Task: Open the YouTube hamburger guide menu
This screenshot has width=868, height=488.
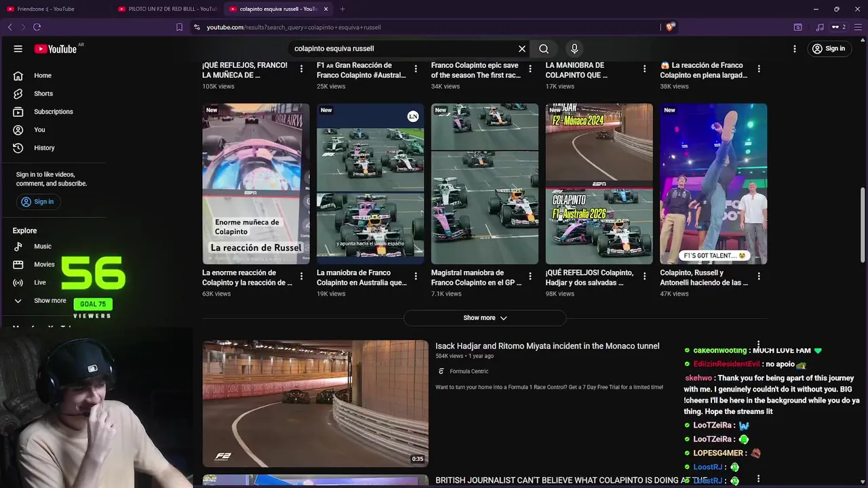Action: pyautogui.click(x=18, y=49)
